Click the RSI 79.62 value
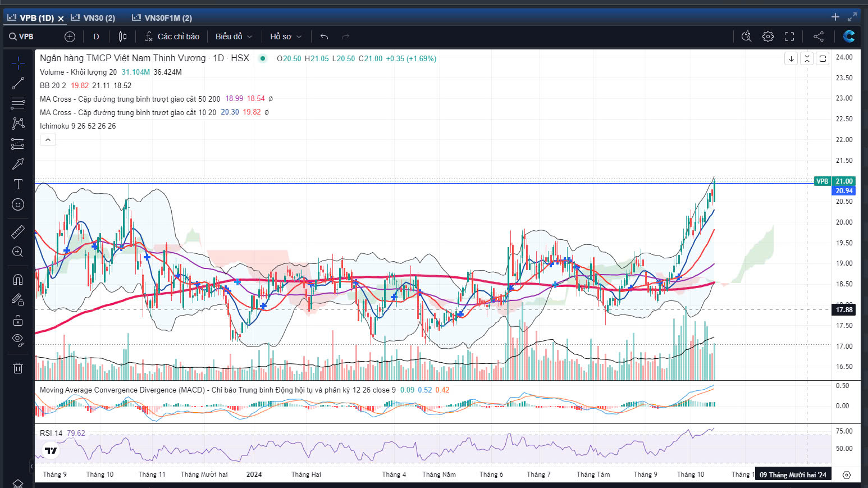Image resolution: width=868 pixels, height=488 pixels. (76, 433)
